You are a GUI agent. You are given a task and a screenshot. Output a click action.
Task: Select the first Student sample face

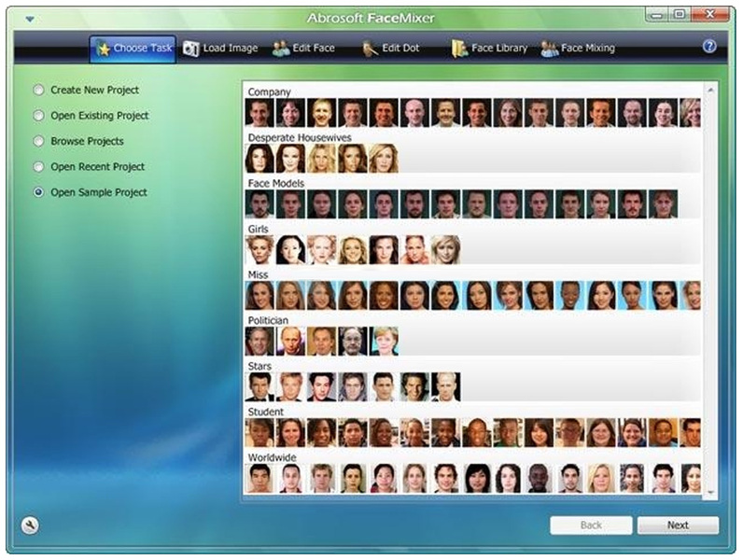coord(259,432)
